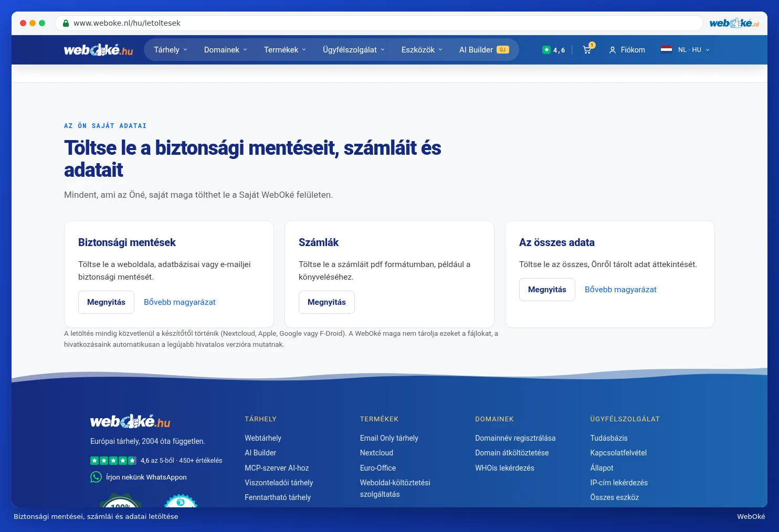779x532 pixels.
Task: Open the Állapot footer link
Action: tap(602, 468)
